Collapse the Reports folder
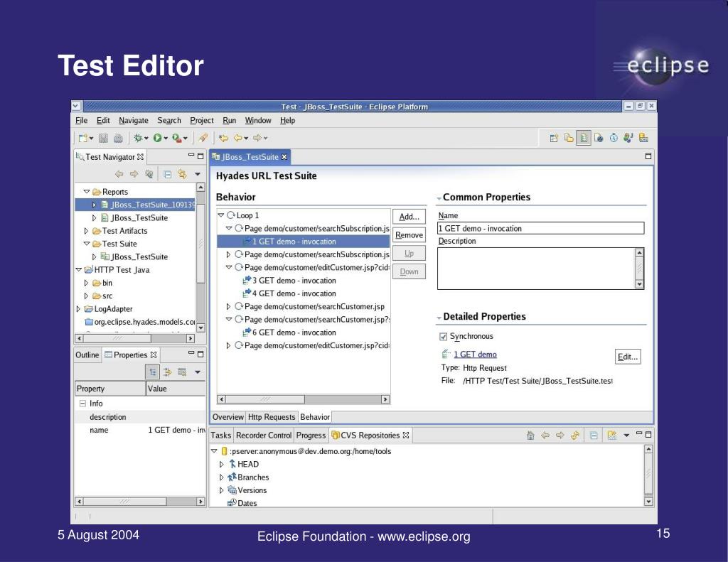The height and width of the screenshot is (562, 728). [x=87, y=192]
